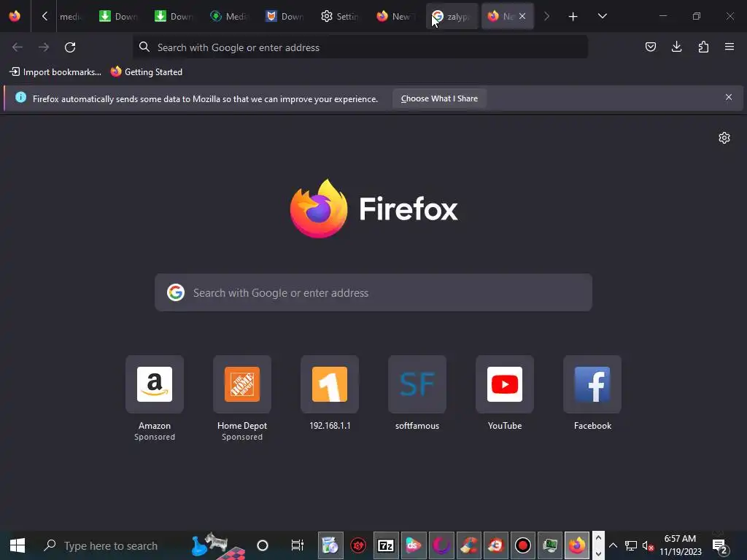Open Save to Pocket icon

pyautogui.click(x=650, y=47)
